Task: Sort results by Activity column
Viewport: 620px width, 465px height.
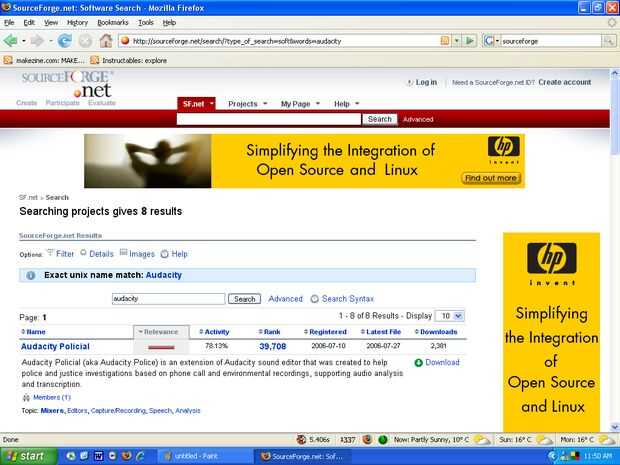Action: (214, 332)
